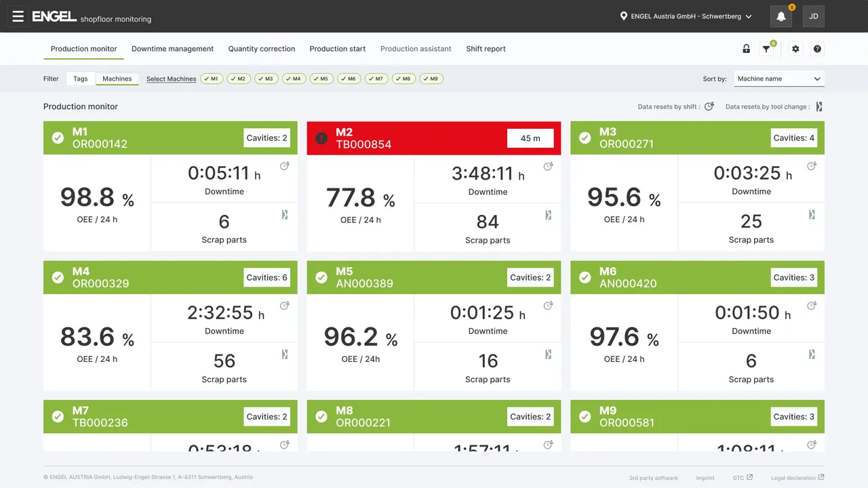Switch to the Downtime management tab
The height and width of the screenshot is (488, 868).
point(172,49)
